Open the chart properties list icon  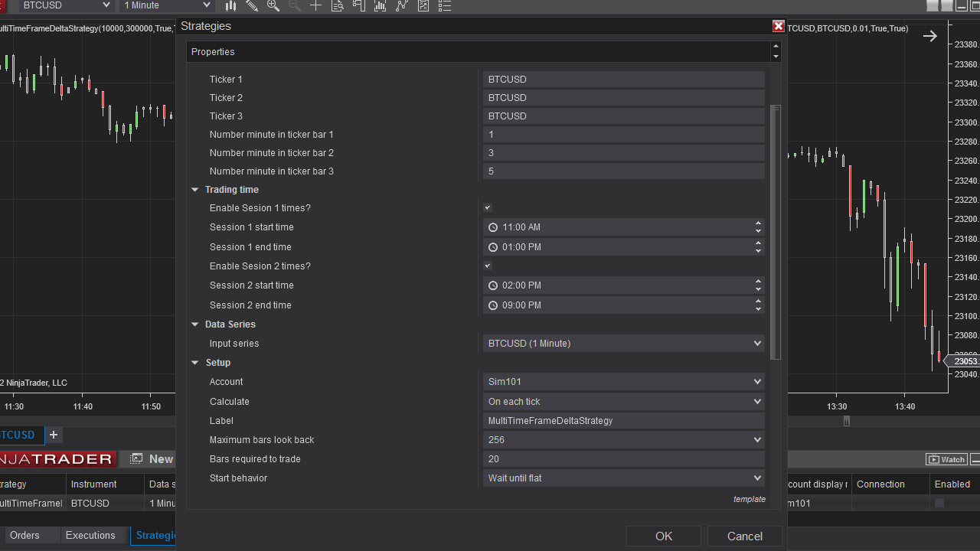445,5
